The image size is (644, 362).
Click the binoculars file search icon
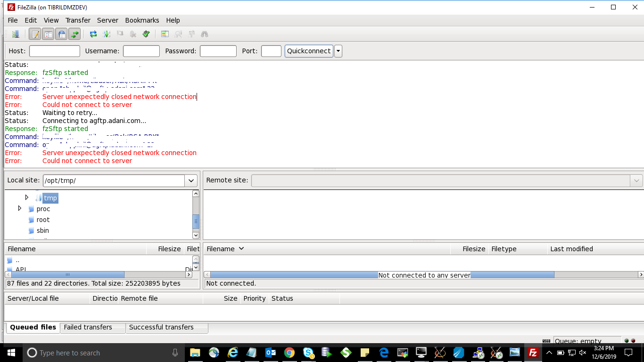(x=205, y=34)
